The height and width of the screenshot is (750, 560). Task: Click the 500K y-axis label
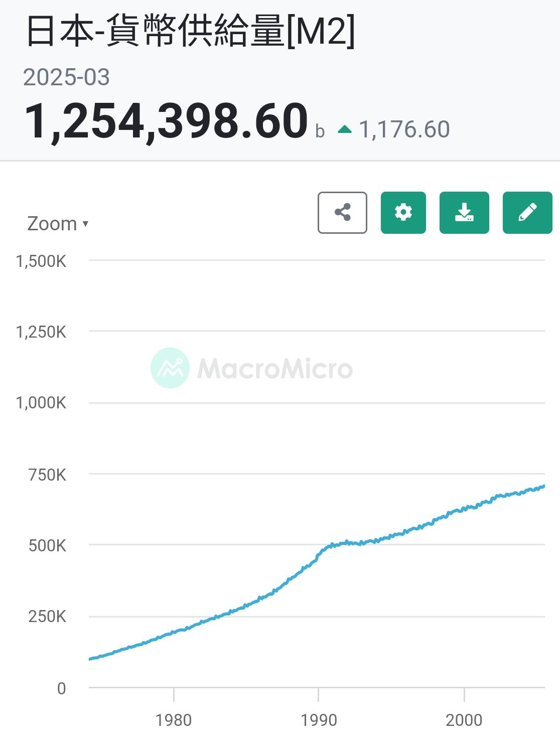pyautogui.click(x=47, y=546)
